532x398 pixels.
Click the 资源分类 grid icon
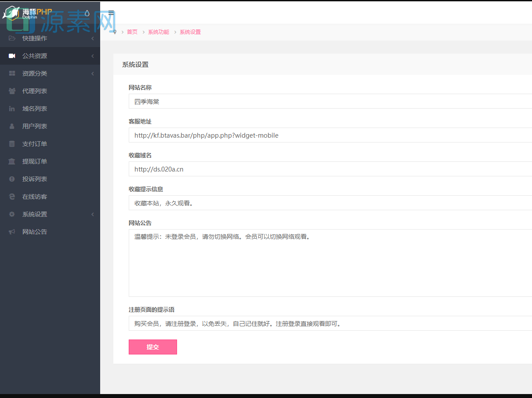coord(12,73)
